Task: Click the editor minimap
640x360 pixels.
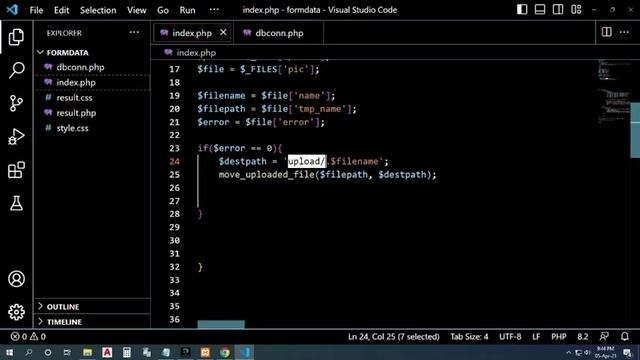Action: pyautogui.click(x=614, y=91)
